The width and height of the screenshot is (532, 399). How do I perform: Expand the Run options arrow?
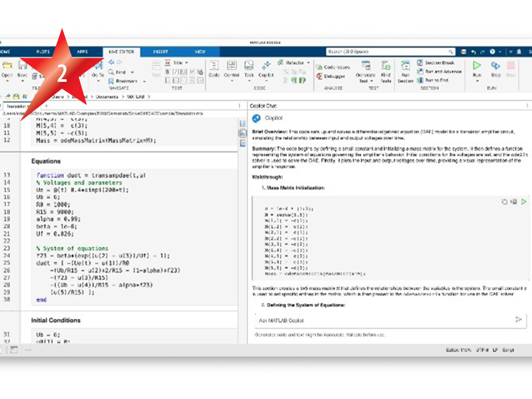point(477,81)
